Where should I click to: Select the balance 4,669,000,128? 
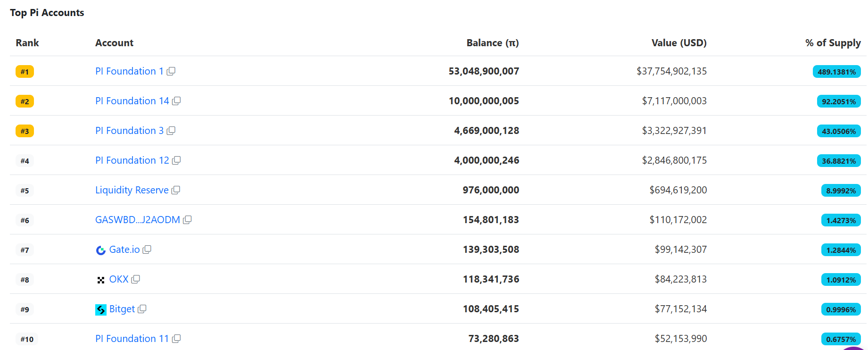pyautogui.click(x=487, y=131)
